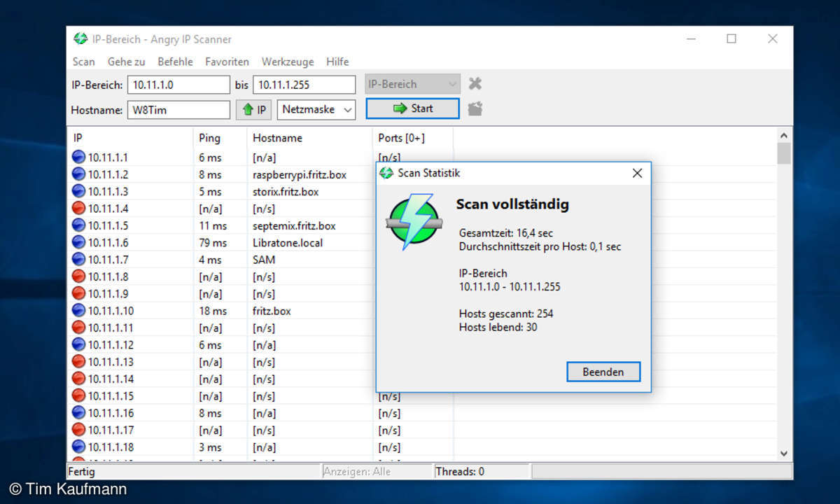Select hostname storix.fritz.box
The height and width of the screenshot is (504, 840).
point(286,191)
